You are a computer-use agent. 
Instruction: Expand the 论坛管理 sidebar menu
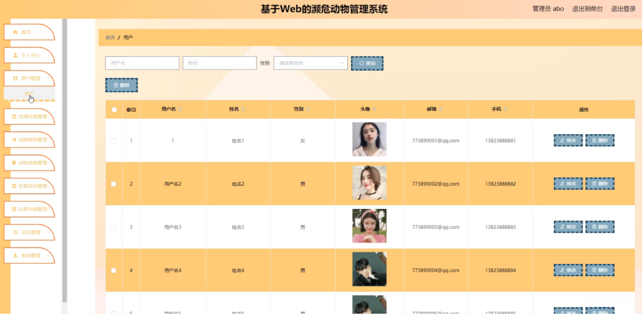(x=29, y=233)
